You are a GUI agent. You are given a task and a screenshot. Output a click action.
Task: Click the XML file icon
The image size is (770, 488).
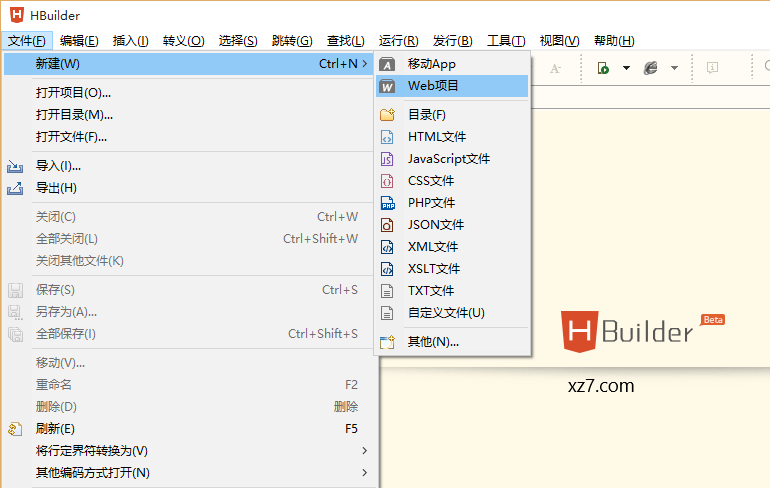click(387, 247)
